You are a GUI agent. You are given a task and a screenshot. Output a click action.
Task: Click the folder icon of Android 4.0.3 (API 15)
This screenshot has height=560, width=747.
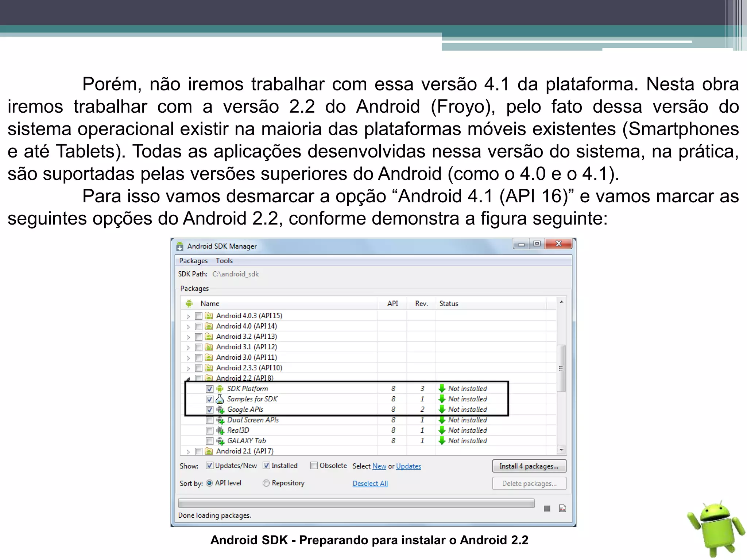coord(209,316)
